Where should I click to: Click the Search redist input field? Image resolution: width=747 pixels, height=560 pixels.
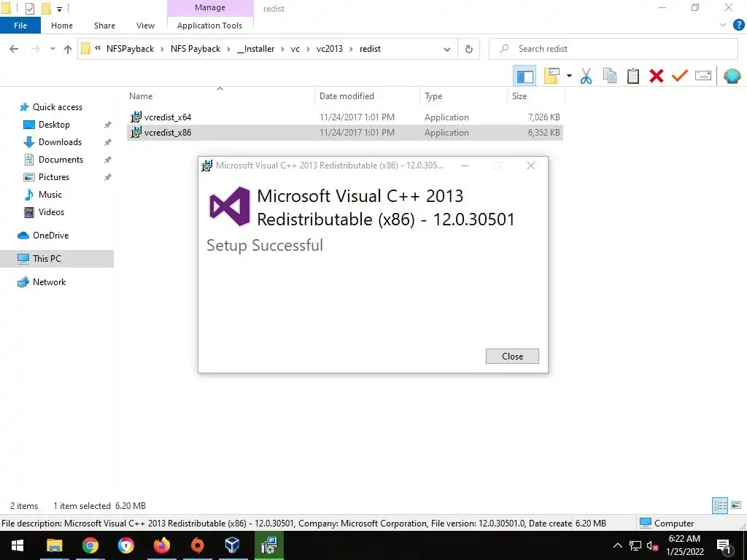pos(614,49)
